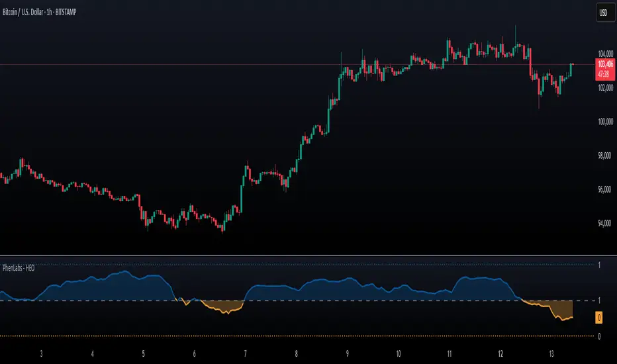Click the 103,406 current price label
Image resolution: width=617 pixels, height=364 pixels.
[605, 64]
